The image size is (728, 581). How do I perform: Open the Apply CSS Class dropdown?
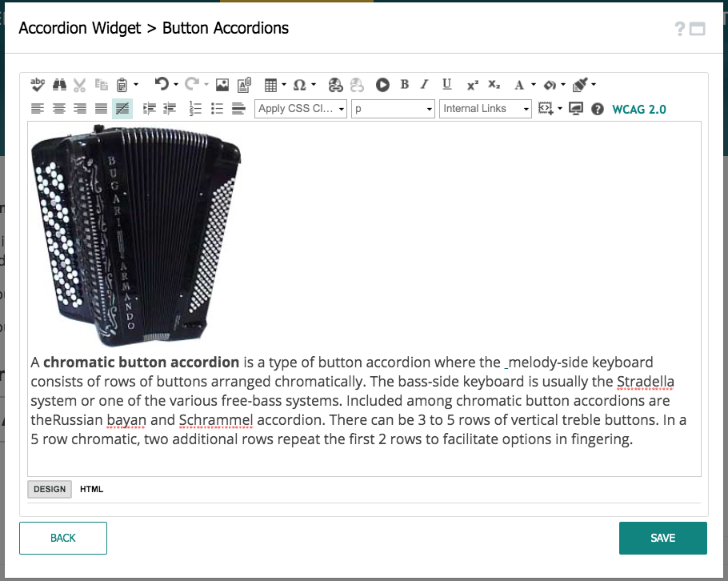point(301,109)
